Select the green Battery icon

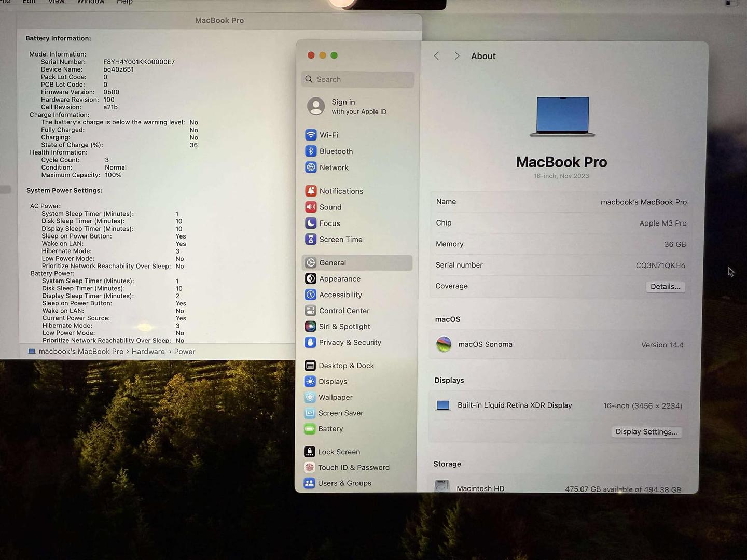(x=310, y=429)
